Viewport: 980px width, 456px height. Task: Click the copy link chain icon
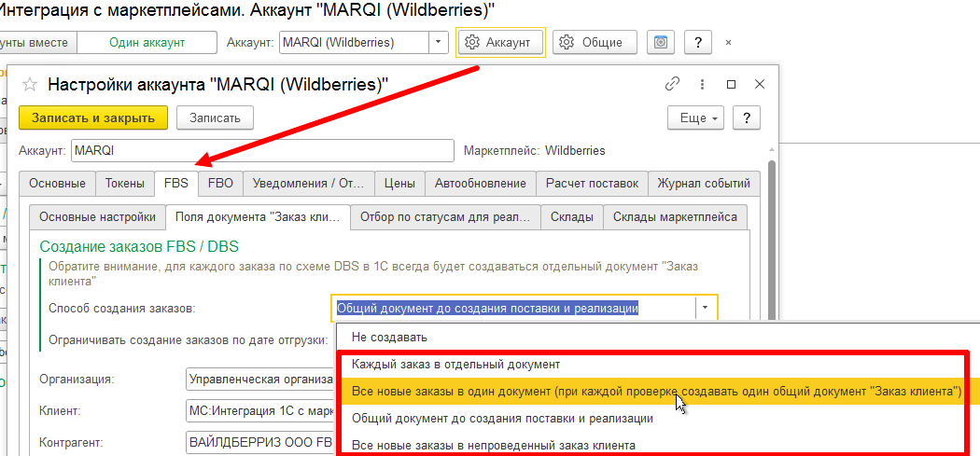point(672,84)
